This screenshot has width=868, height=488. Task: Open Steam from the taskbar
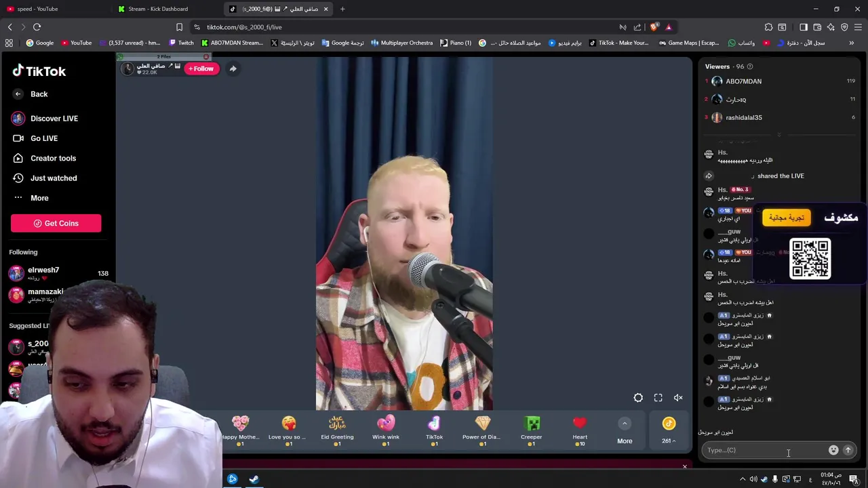[x=254, y=479]
